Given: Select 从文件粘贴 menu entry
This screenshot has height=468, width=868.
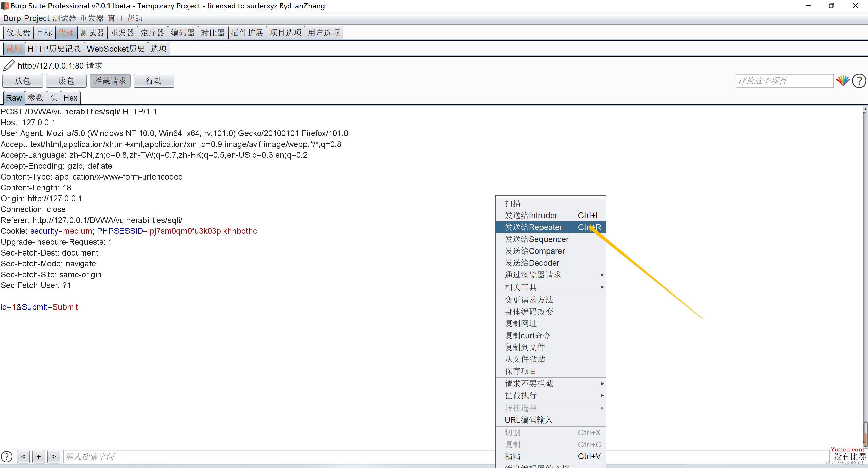Looking at the screenshot, I should 551,359.
